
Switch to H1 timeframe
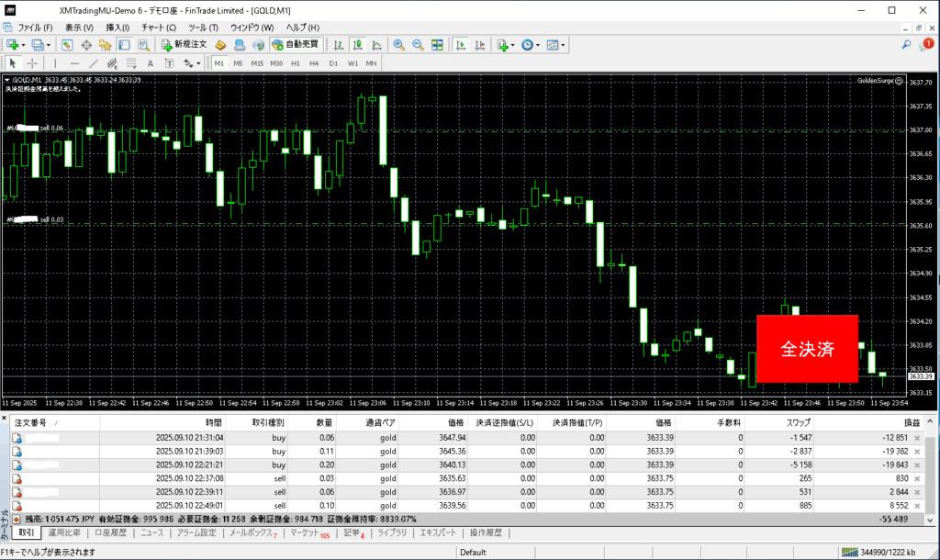click(x=295, y=63)
